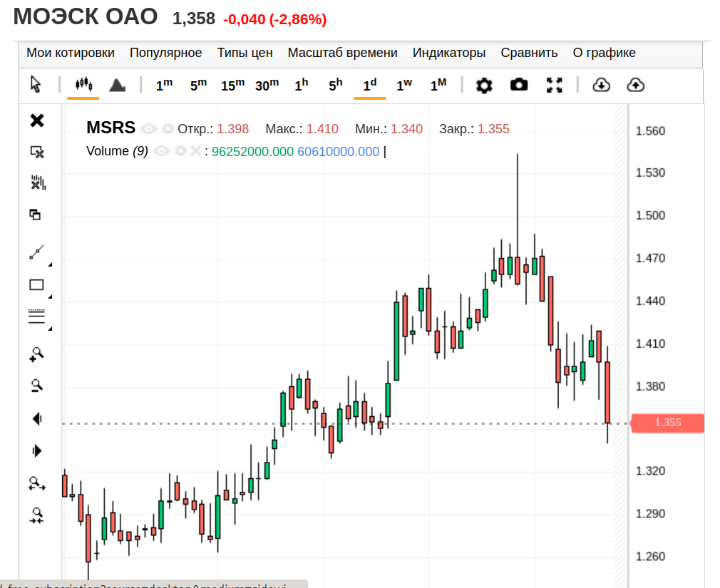The width and height of the screenshot is (720, 588).
Task: Open the Сравнить menu
Action: tap(529, 53)
